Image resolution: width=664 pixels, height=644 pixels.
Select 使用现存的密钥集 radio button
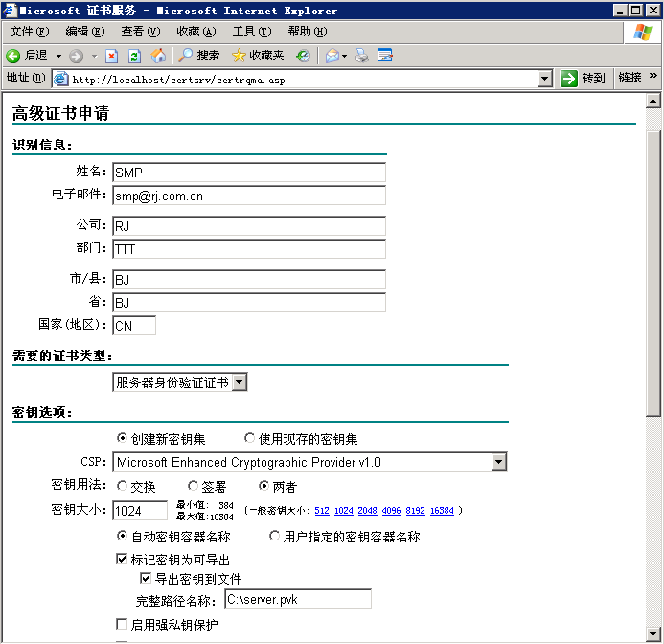pos(249,438)
